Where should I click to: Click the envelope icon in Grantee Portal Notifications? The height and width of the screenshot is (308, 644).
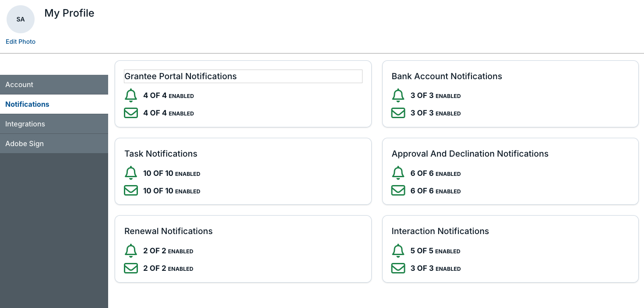tap(131, 113)
